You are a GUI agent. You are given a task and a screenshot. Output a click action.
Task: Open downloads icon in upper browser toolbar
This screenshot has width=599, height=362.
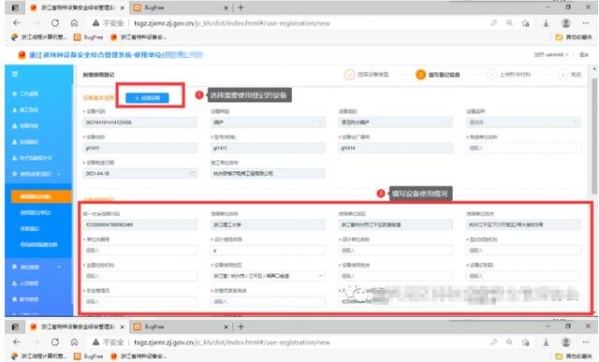546,23
